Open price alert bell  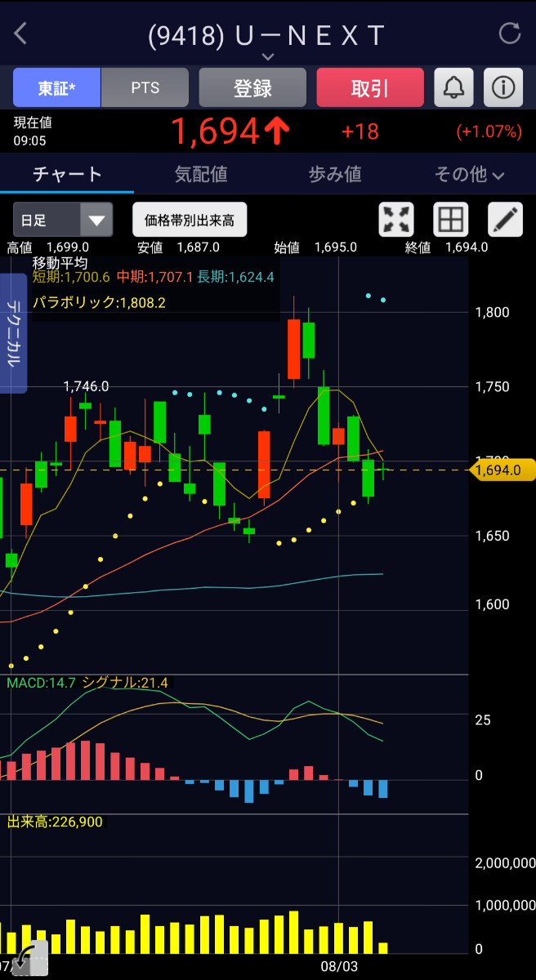pos(453,87)
